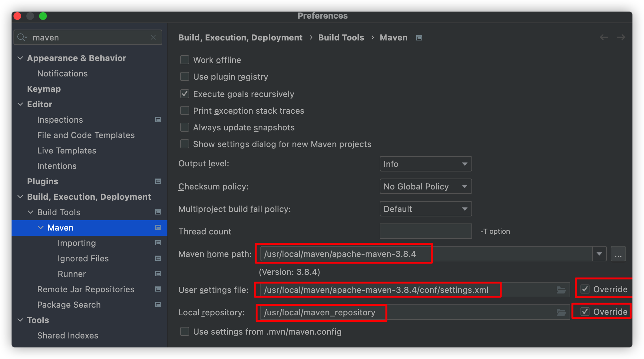Click Build Tools breadcrumb
644x359 pixels.
[x=341, y=38]
